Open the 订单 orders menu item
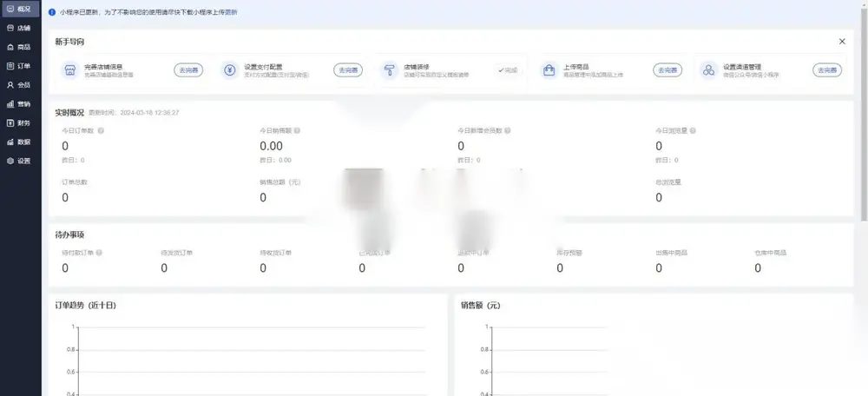The width and height of the screenshot is (868, 396). pyautogui.click(x=20, y=66)
